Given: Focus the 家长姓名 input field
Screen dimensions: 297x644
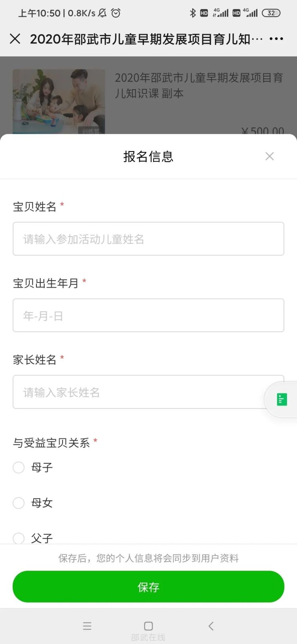Looking at the screenshot, I should click(139, 392).
